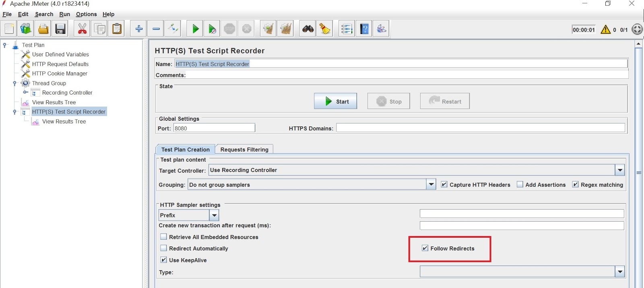Screen dimensions: 644x288
Task: Collapse the Test Plan tree node
Action: (x=4, y=45)
